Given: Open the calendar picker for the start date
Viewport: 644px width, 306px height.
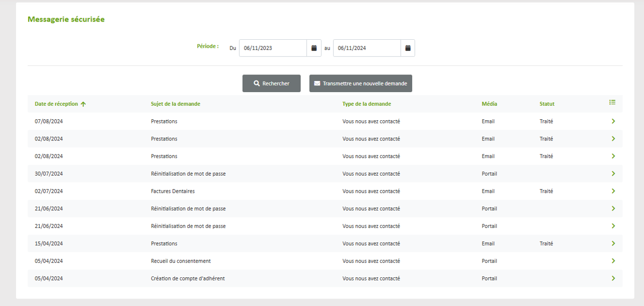Looking at the screenshot, I should 314,48.
